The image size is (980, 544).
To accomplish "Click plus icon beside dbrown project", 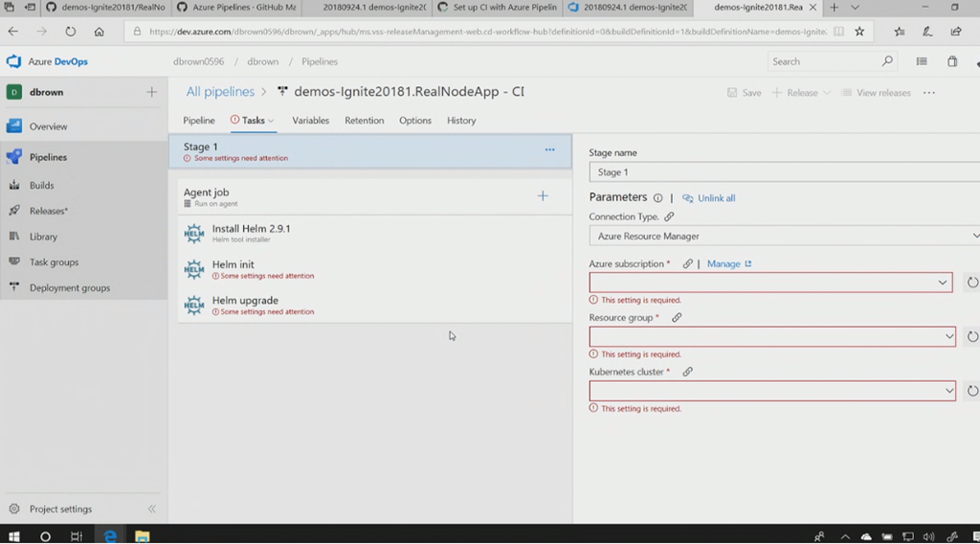I will (151, 92).
